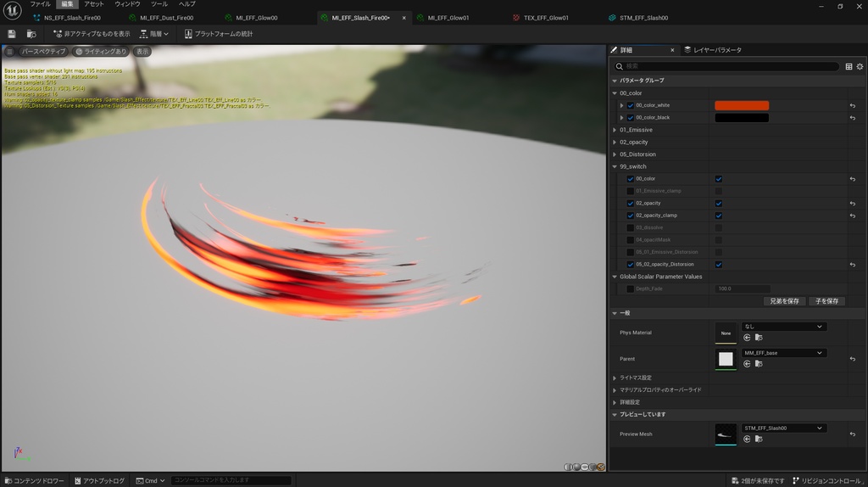
Task: Expand the 00_color_white color channels
Action: [x=621, y=105]
